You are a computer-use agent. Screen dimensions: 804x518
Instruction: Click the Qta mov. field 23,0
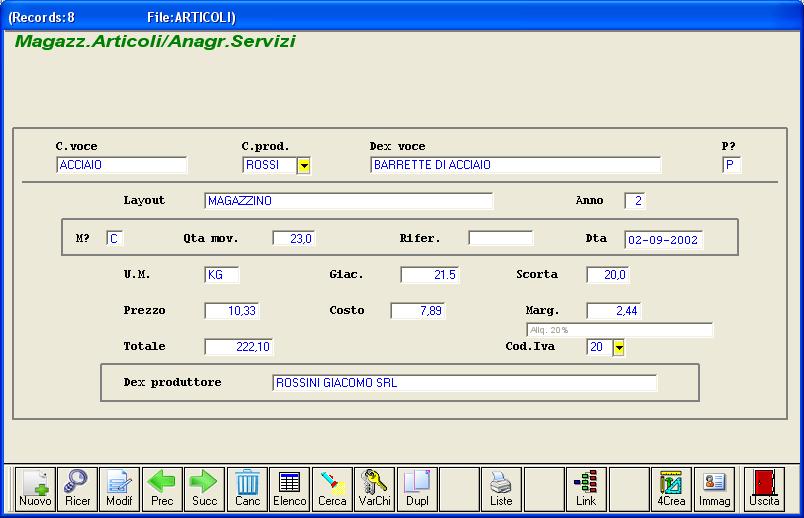pos(294,238)
